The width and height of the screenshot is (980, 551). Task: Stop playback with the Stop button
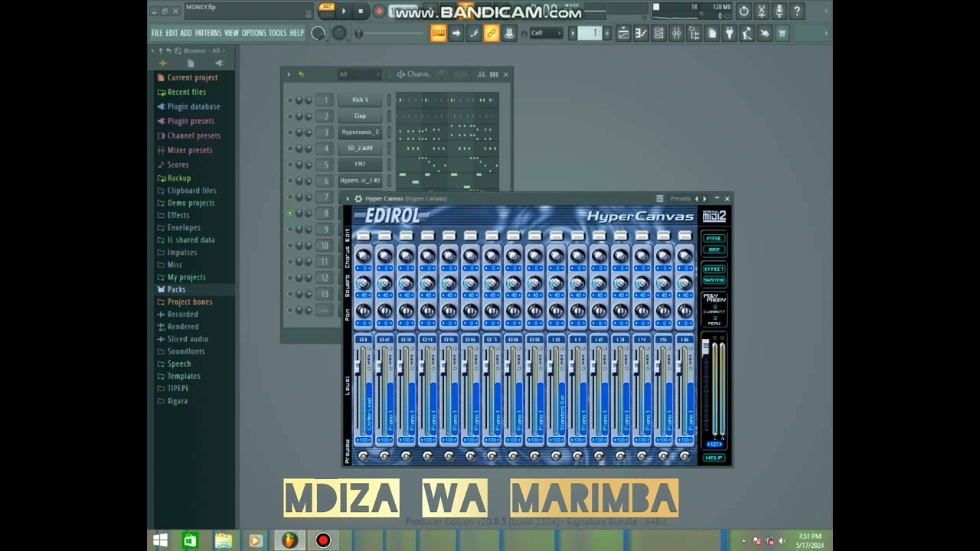click(x=361, y=11)
